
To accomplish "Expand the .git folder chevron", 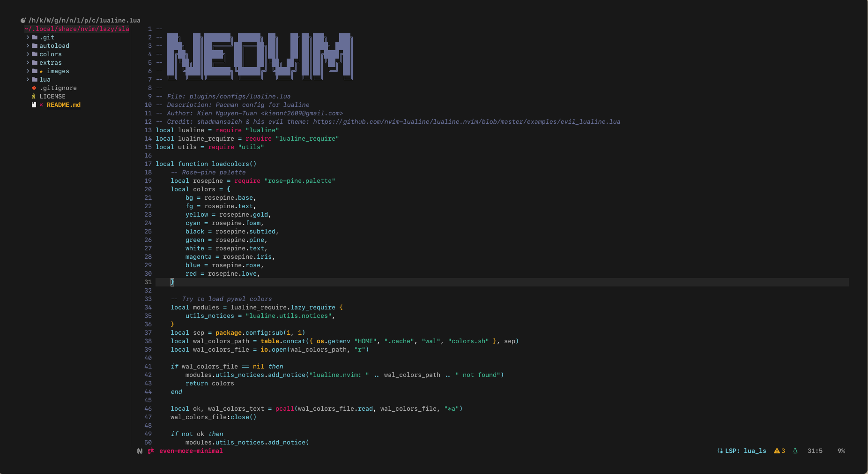I will pyautogui.click(x=28, y=37).
